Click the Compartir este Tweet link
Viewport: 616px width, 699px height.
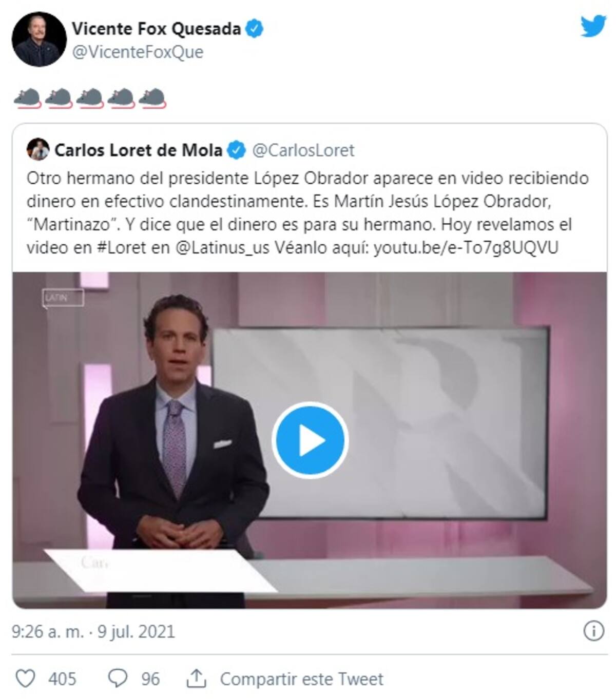pyautogui.click(x=302, y=679)
